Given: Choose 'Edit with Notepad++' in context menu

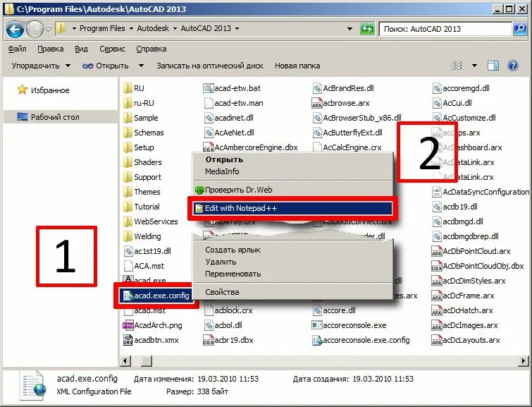Looking at the screenshot, I should point(293,208).
